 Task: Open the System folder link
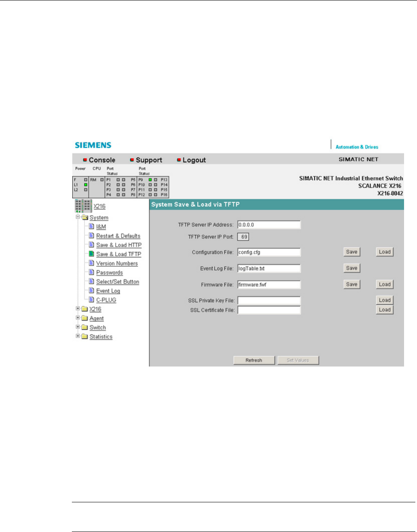[99, 218]
